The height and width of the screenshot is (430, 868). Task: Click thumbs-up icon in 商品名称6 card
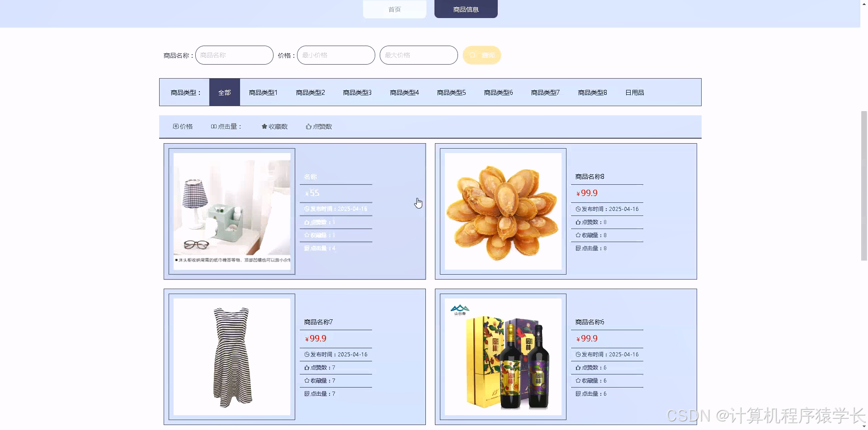[x=578, y=368]
